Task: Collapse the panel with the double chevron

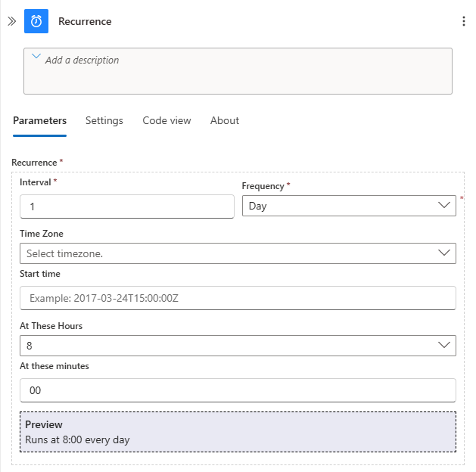Action: point(11,21)
